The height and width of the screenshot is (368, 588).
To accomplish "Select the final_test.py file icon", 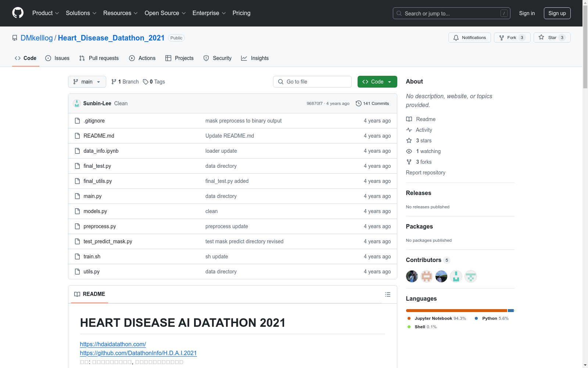I will pos(77,166).
